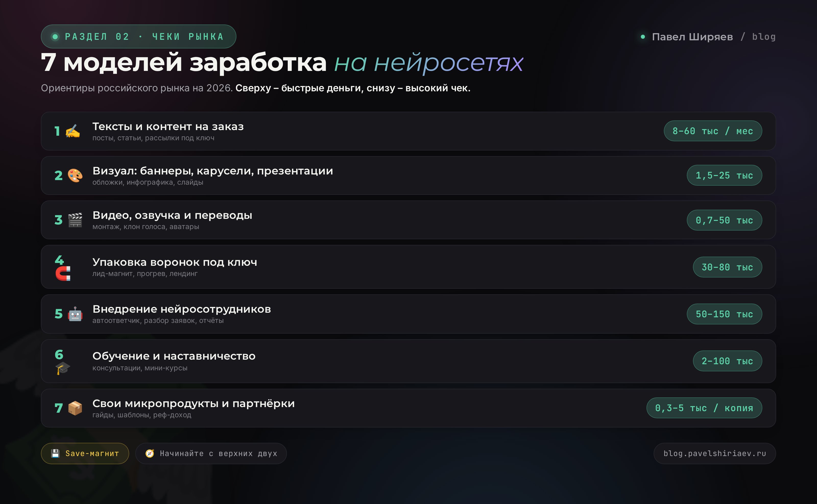
Task: Click subtitle гайды, шаблоны, реф-доход
Action: pos(142,415)
